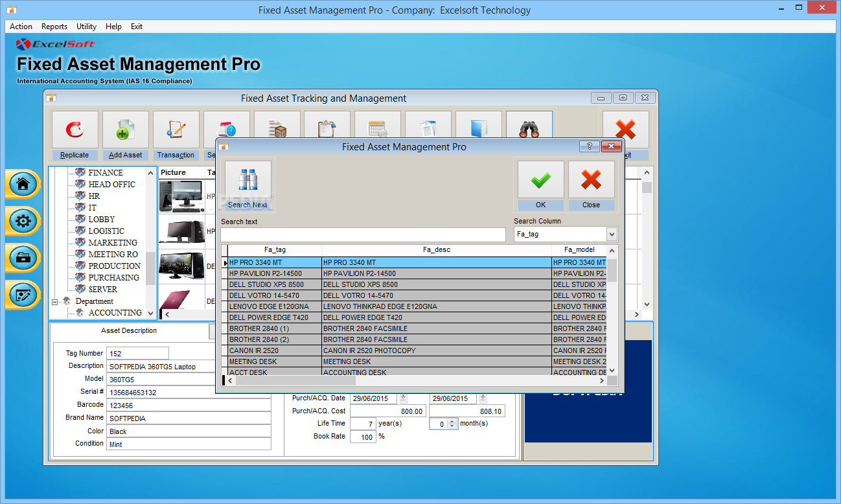Screen dimensions: 841x504
Task: Click the calendar with gear toolbar icon
Action: point(378,124)
